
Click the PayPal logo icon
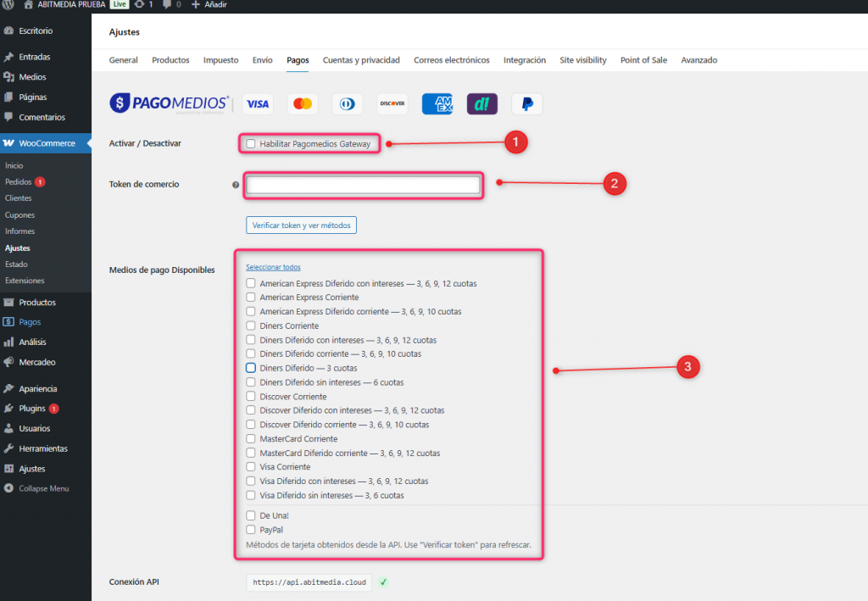click(526, 104)
